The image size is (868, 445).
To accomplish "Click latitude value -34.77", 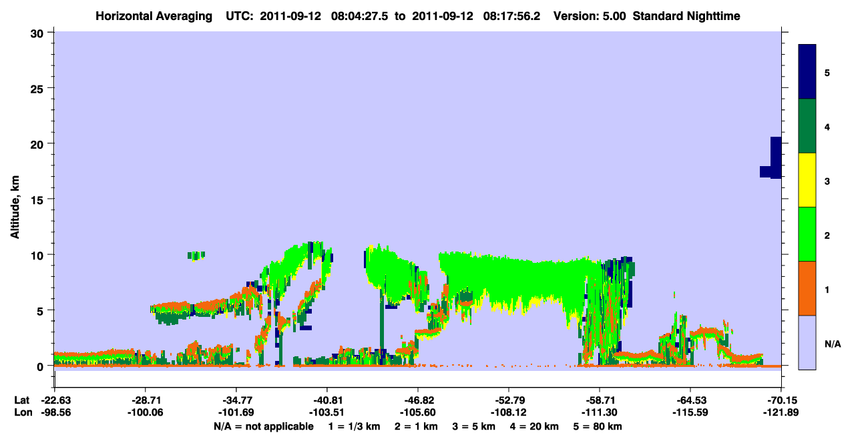I will tap(236, 400).
